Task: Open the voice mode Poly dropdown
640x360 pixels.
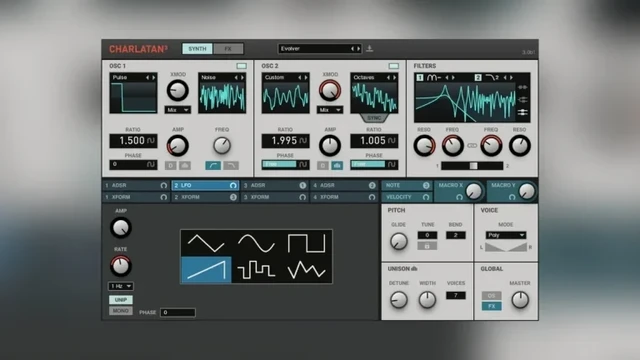Action: tap(506, 235)
